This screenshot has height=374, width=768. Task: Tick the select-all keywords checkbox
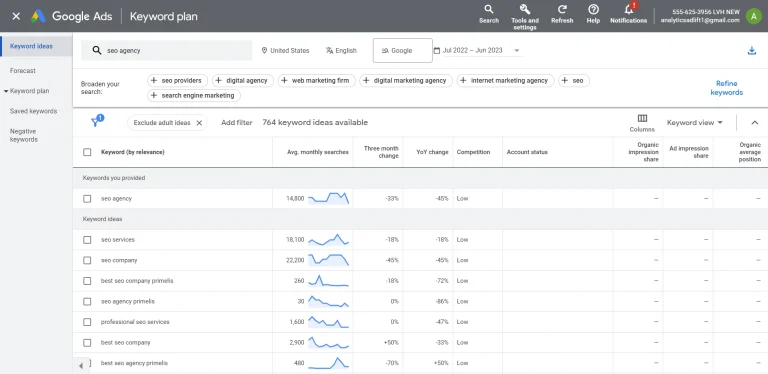tap(87, 152)
